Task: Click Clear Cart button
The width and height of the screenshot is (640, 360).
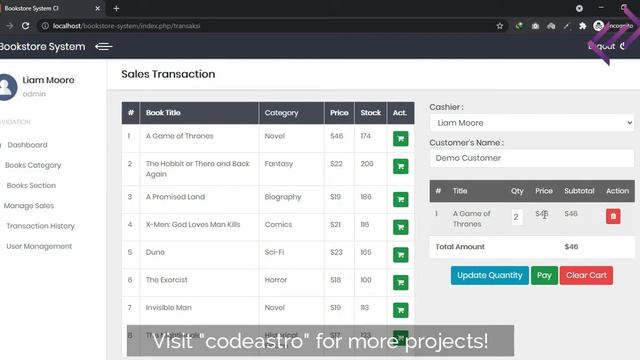Action: (586, 276)
